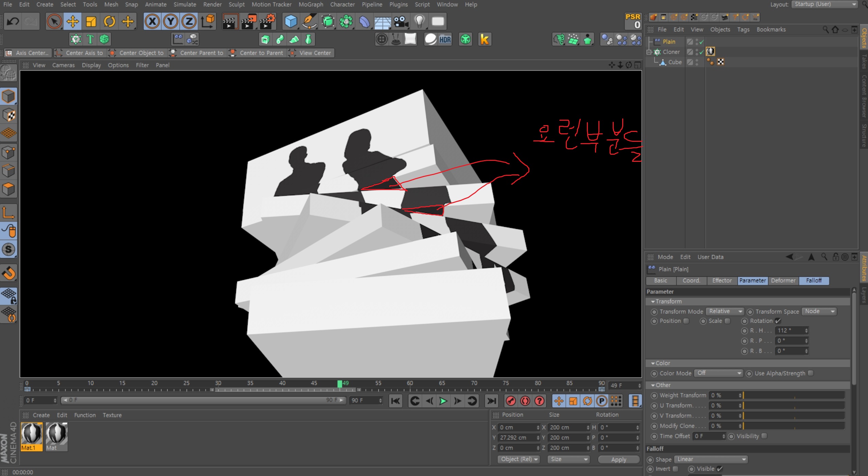Render the active view
This screenshot has height=476, width=868.
click(230, 21)
